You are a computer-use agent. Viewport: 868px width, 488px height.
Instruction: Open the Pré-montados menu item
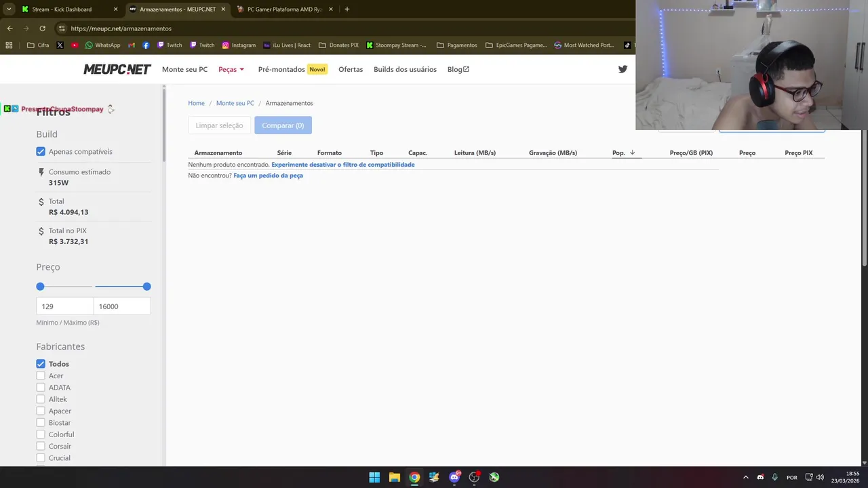292,69
